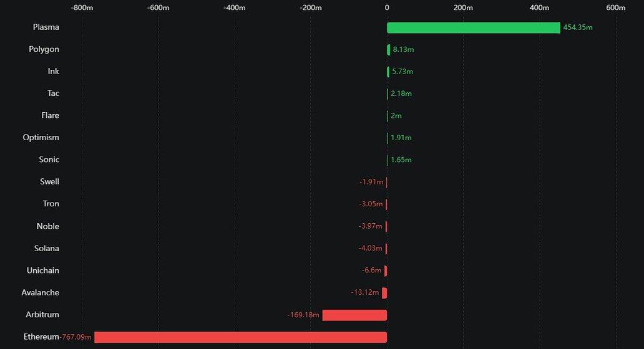Click the -169.18m value label

303,315
